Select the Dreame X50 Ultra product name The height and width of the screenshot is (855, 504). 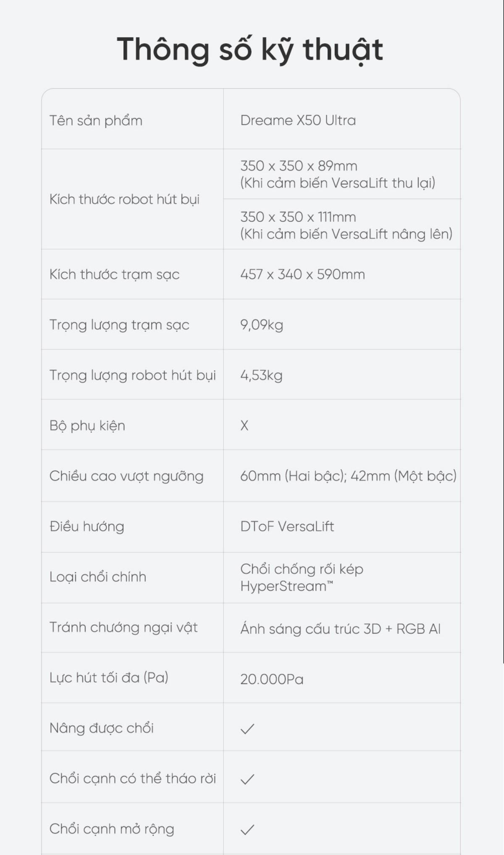[298, 121]
